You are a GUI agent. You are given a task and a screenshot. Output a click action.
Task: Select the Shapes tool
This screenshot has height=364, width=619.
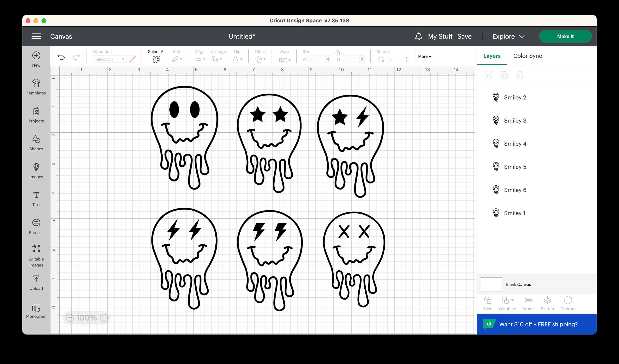pos(36,143)
